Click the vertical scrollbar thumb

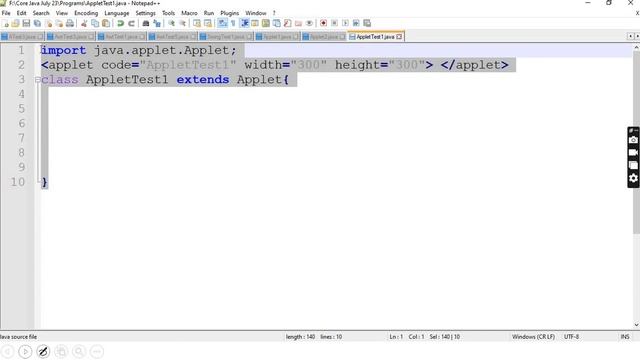(636, 143)
